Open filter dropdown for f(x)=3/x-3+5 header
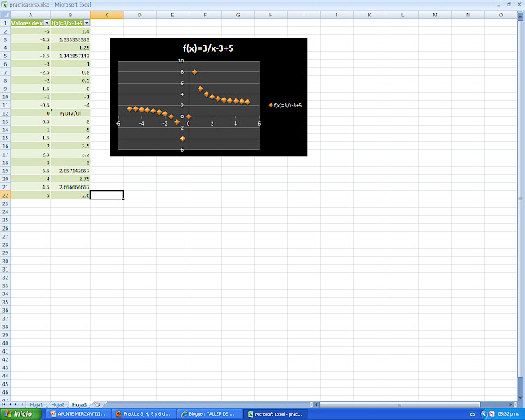Image resolution: width=525 pixels, height=420 pixels. coord(87,23)
